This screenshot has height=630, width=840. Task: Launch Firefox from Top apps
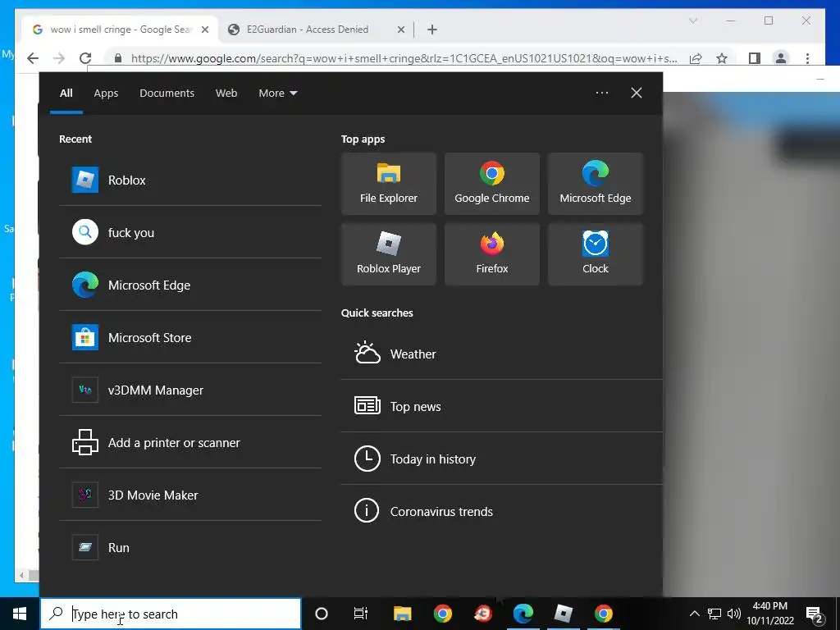click(492, 254)
